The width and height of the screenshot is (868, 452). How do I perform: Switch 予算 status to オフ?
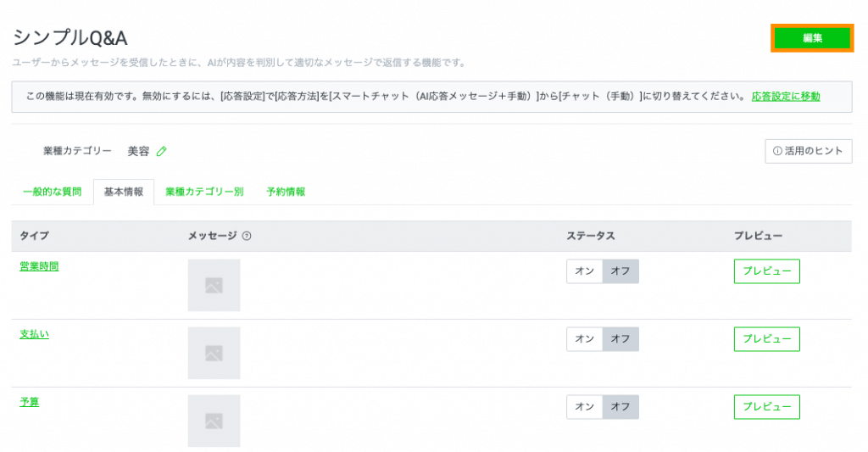620,407
